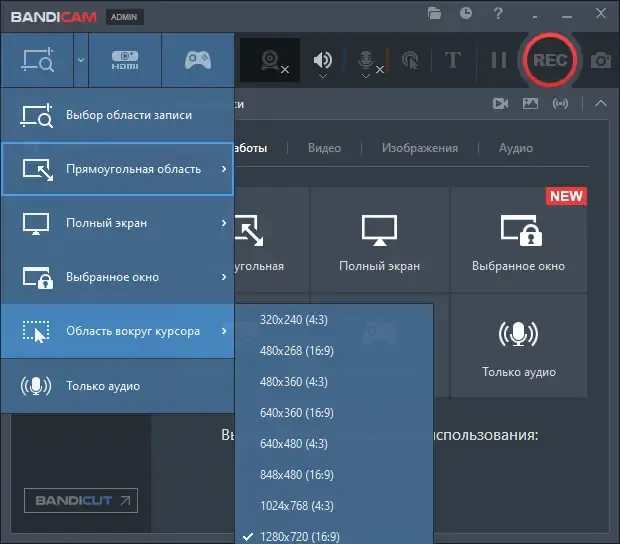This screenshot has height=544, width=620.
Task: Click the rectangle area icon in 'Прямоугольная область' row
Action: pyautogui.click(x=38, y=170)
